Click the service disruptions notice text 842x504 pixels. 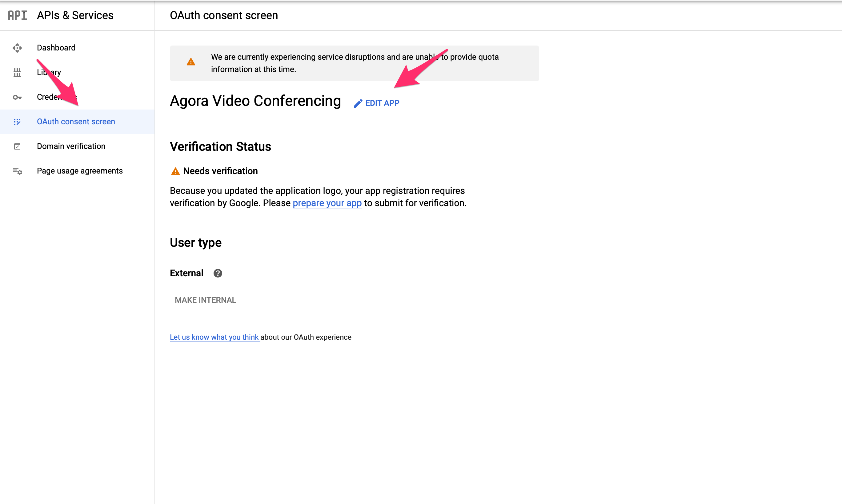[355, 63]
